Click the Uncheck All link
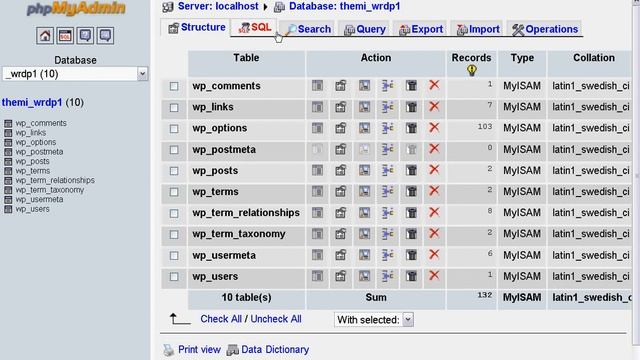Viewport: 640px width, 360px height. pos(276,319)
